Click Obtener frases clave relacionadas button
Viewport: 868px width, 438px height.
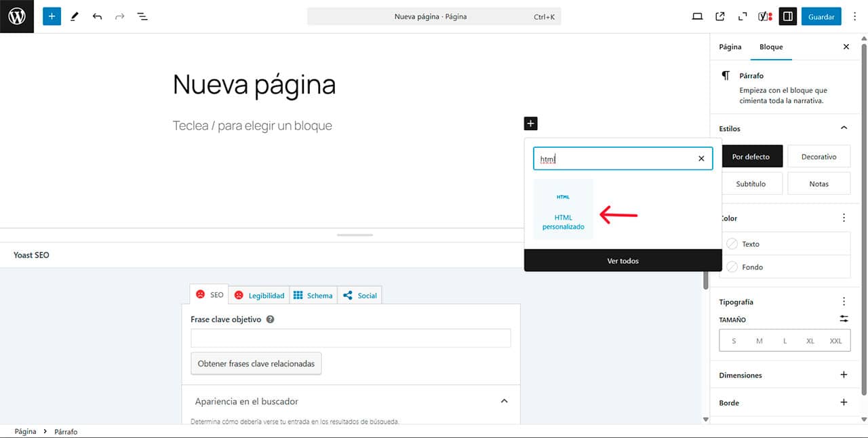coord(256,363)
